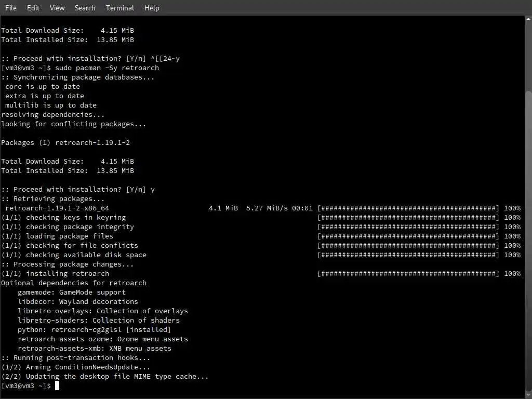Click 'libretro-overlays: Collection of overlays' line
This screenshot has width=532, height=399.
103,311
